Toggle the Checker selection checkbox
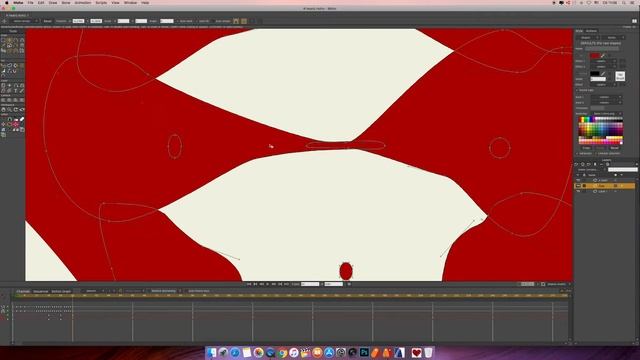 tap(596, 153)
